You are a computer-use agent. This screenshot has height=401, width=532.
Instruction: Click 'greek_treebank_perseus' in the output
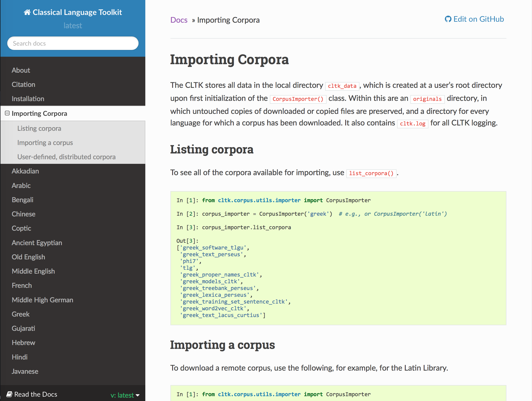point(218,288)
